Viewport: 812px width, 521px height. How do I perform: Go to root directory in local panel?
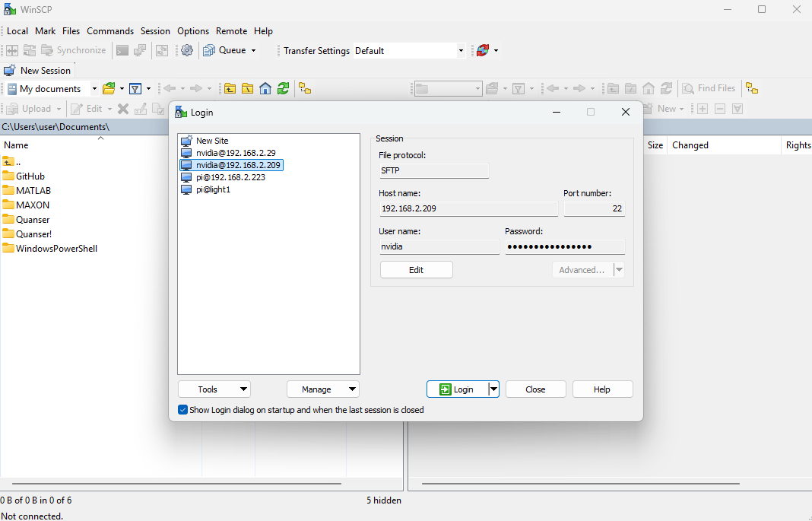[x=248, y=88]
